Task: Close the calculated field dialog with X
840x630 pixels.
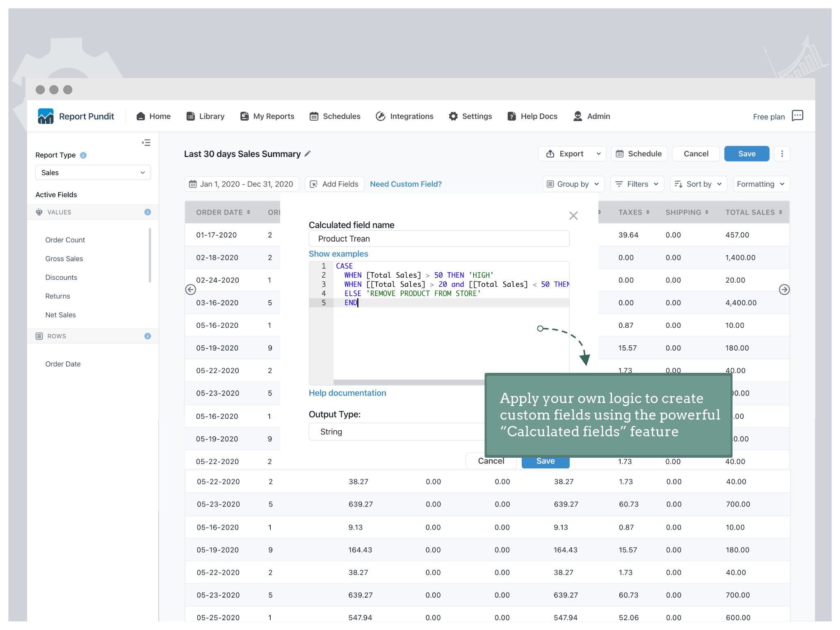Action: pos(573,216)
